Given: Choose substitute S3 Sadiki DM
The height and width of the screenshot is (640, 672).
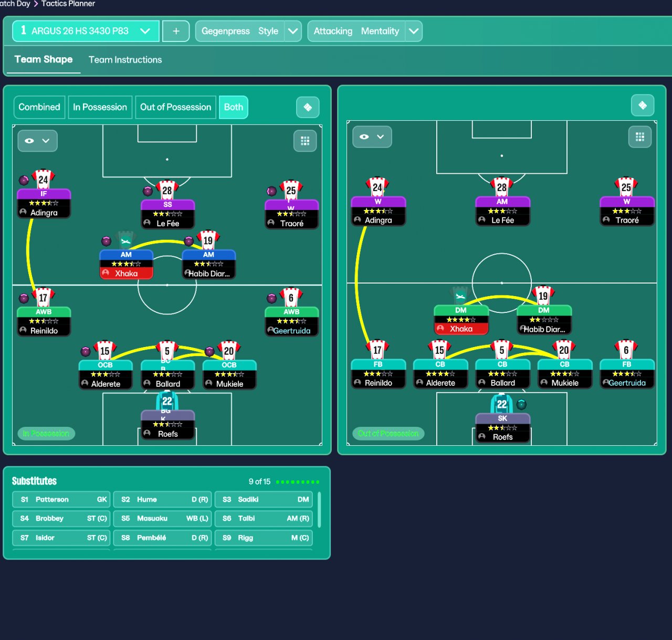Looking at the screenshot, I should point(264,499).
